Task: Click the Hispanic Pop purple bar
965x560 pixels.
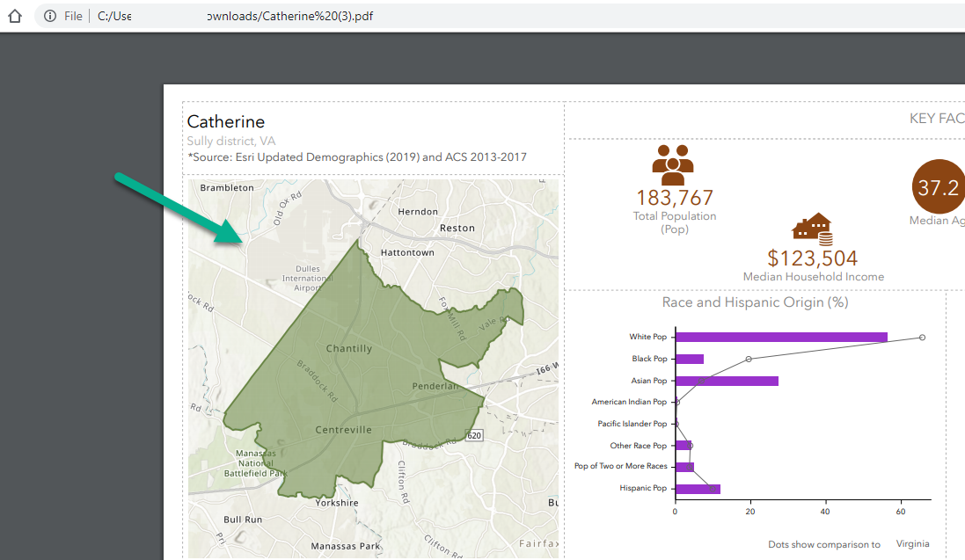Action: [698, 488]
